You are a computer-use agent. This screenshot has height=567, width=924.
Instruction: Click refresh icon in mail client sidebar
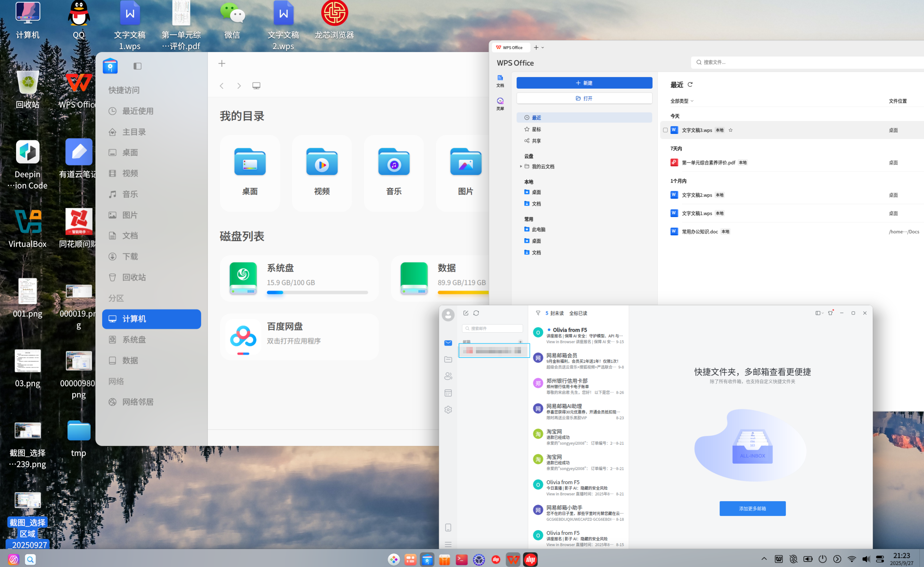(x=476, y=313)
